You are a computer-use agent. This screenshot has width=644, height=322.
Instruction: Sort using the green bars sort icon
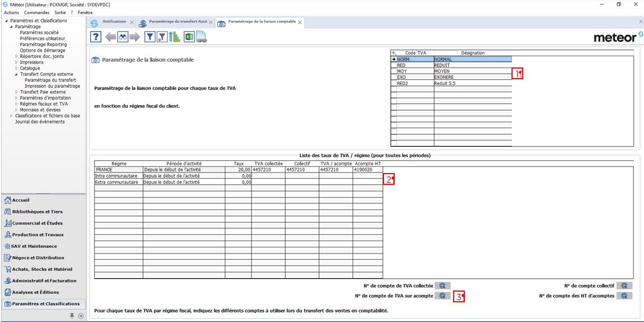click(x=175, y=37)
